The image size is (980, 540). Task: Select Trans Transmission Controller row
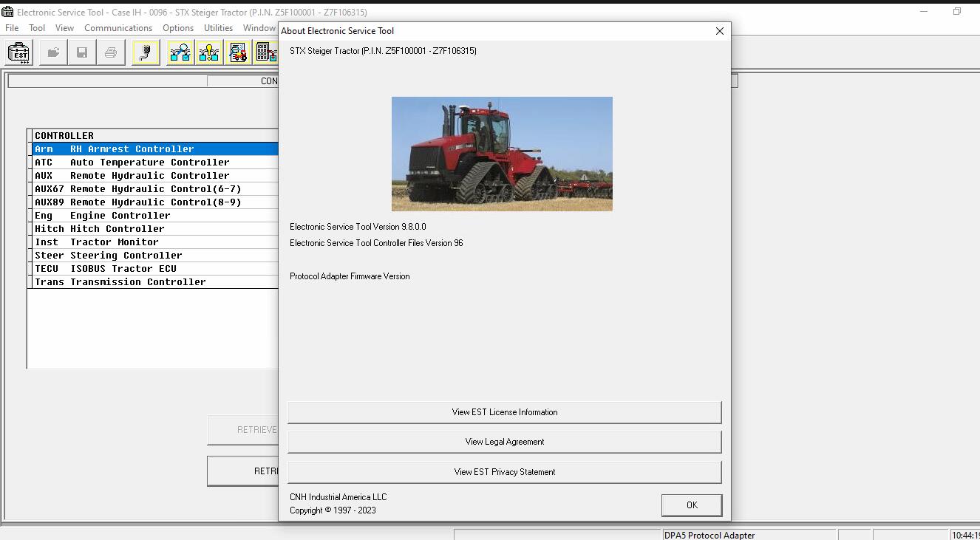click(x=154, y=282)
